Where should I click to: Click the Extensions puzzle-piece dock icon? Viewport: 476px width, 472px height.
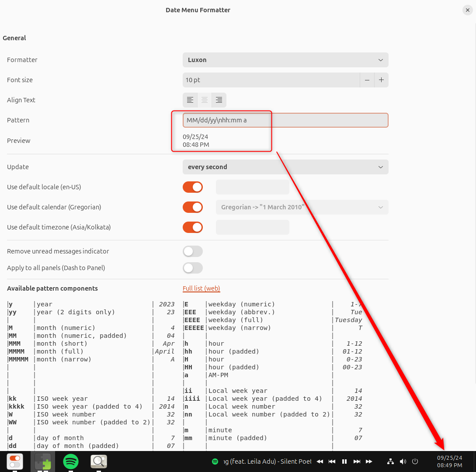[42, 461]
